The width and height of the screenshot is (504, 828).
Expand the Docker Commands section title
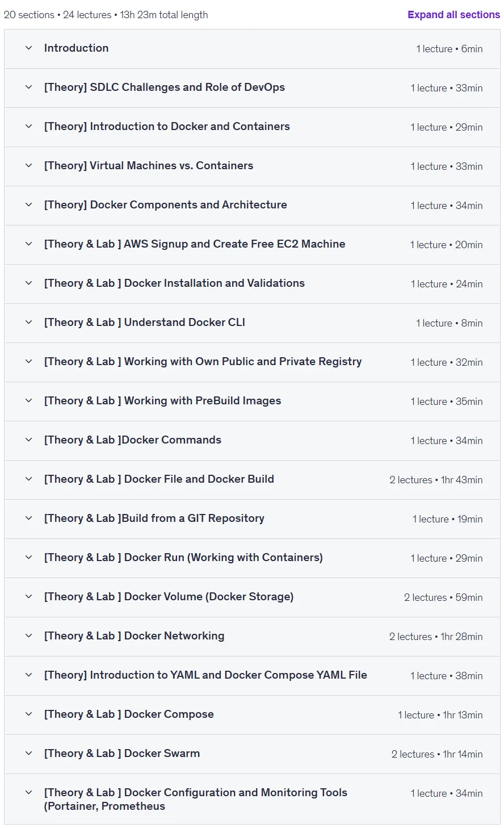click(133, 440)
